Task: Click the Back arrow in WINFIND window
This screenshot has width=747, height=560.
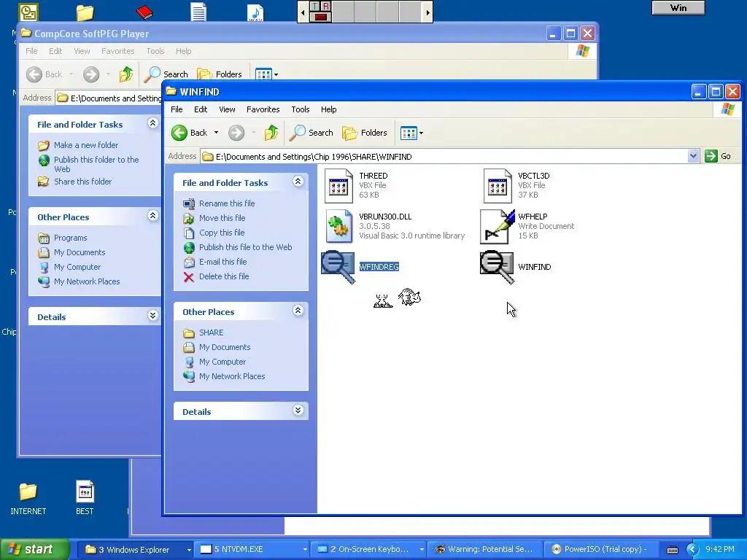Action: (179, 133)
